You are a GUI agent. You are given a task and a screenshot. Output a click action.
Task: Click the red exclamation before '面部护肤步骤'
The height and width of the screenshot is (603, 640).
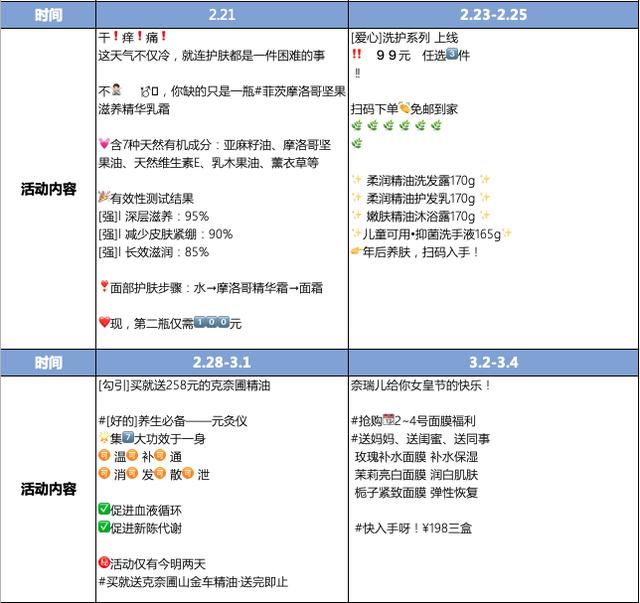coord(104,286)
